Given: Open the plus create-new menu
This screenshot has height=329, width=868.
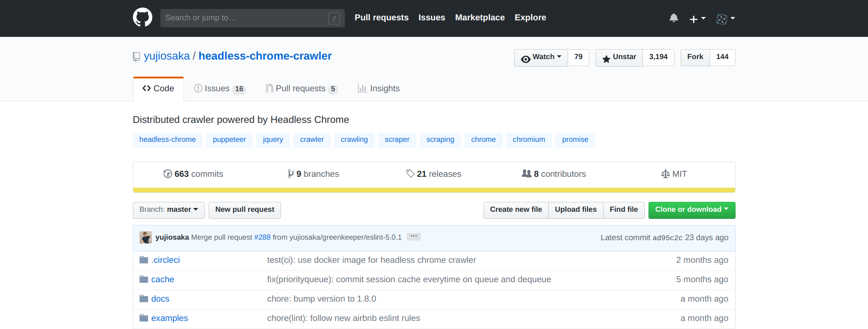Looking at the screenshot, I should 697,18.
